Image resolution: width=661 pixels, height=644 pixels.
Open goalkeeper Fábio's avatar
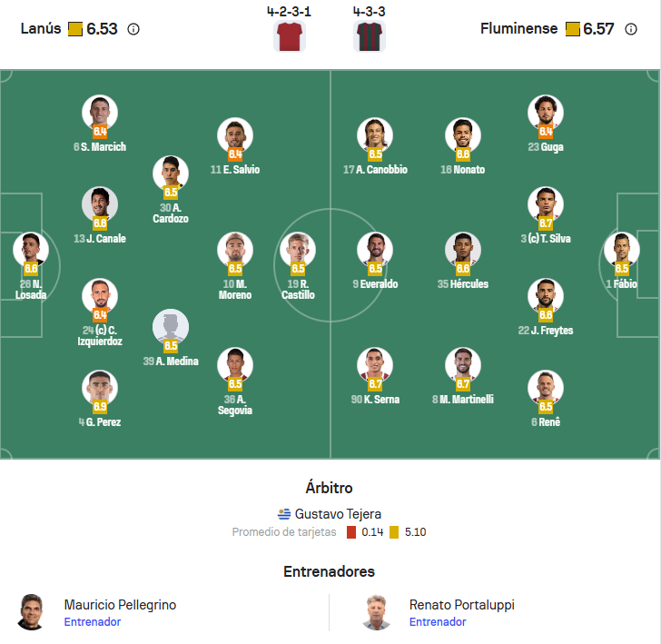[622, 250]
